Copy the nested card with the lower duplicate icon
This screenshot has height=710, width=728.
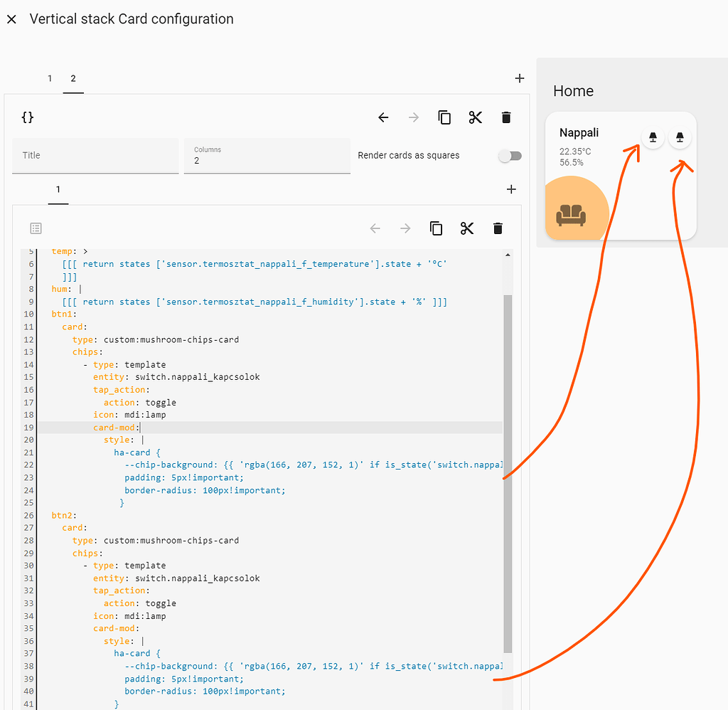point(436,228)
